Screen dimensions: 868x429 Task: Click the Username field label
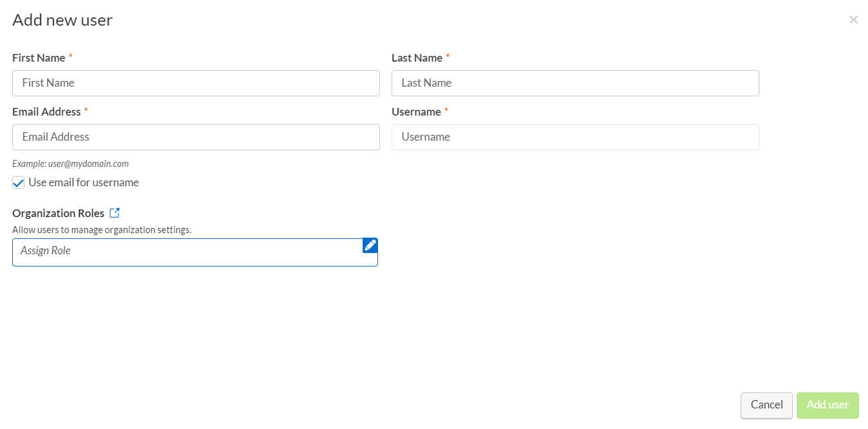pos(416,112)
